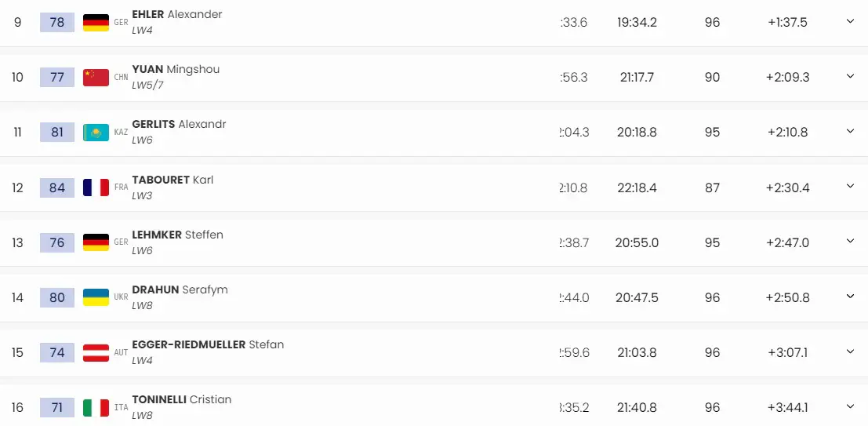This screenshot has width=868, height=426.
Task: Click the Austrian flag beside EGGER-RIEDMUELLER Stefan
Action: (96, 352)
